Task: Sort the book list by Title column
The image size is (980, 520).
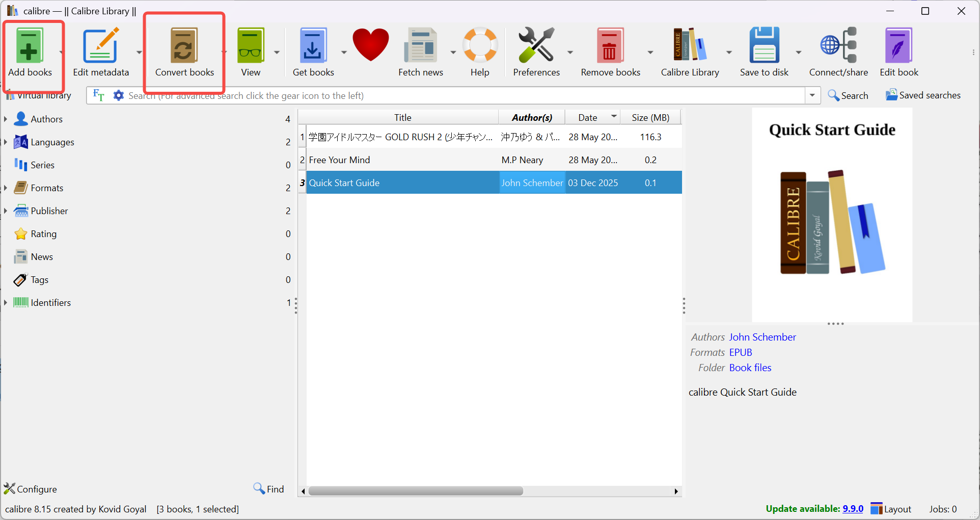Action: [x=402, y=117]
